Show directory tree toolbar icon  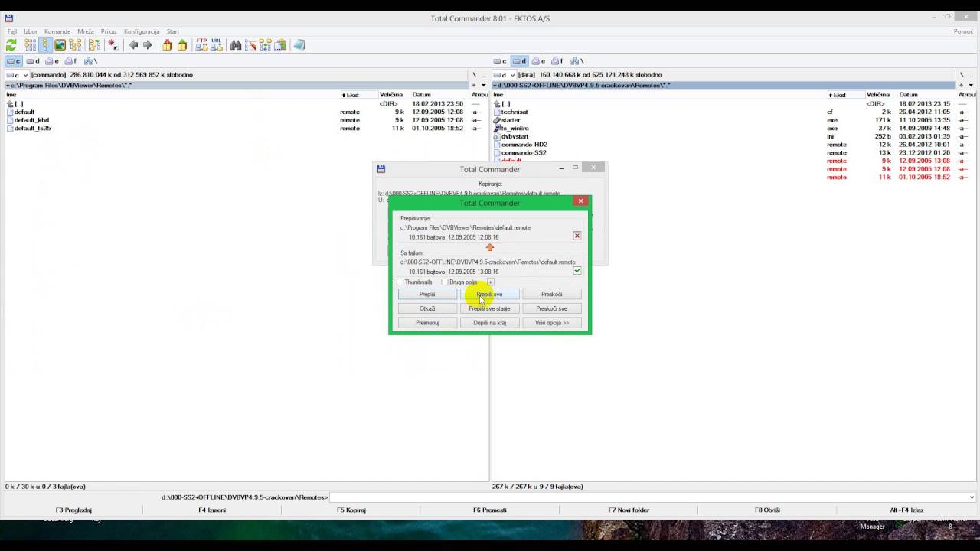click(75, 45)
